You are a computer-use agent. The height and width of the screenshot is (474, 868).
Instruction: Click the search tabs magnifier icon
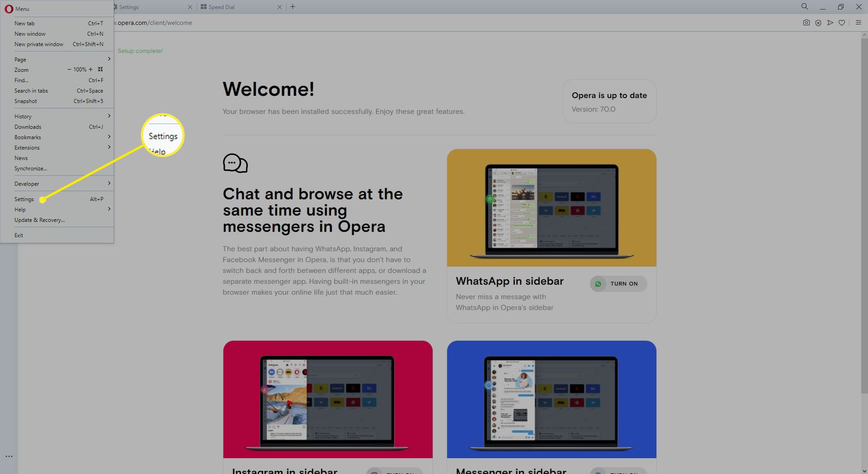tap(804, 6)
